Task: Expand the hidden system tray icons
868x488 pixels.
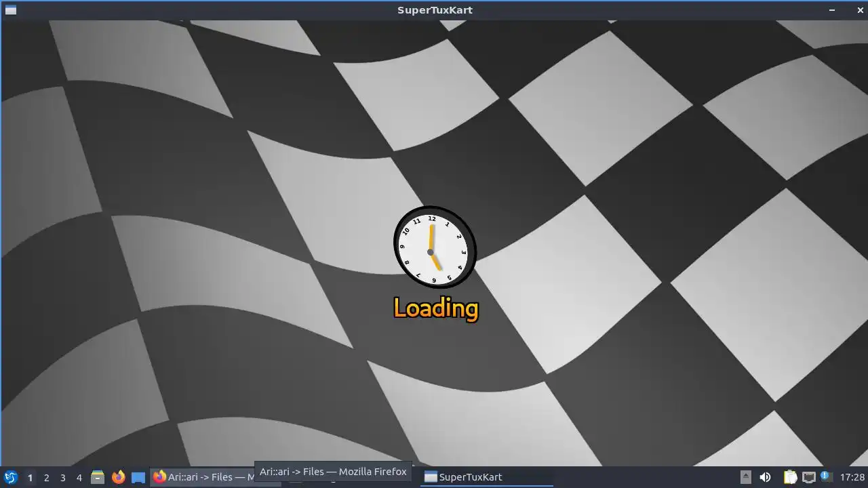Action: (x=745, y=477)
